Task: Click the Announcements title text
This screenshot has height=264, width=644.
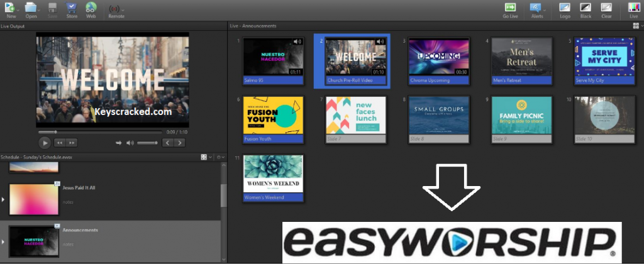Action: (80, 230)
